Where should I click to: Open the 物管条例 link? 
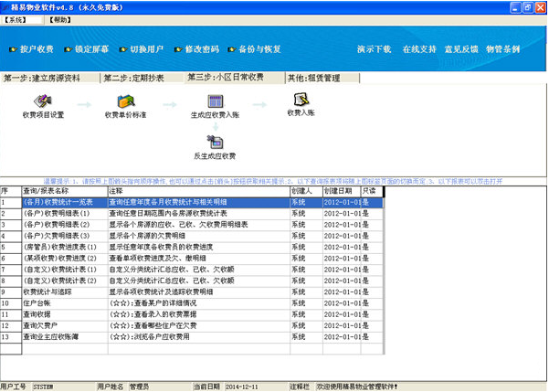502,49
